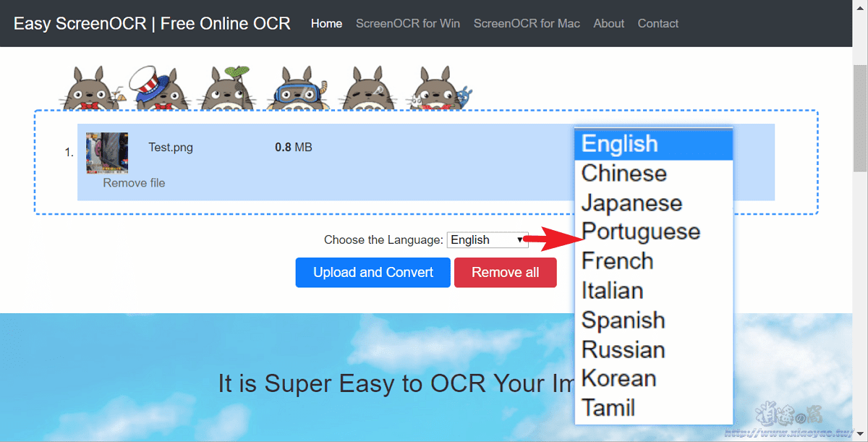Open the Home navigation link
The height and width of the screenshot is (442, 868).
tap(326, 23)
